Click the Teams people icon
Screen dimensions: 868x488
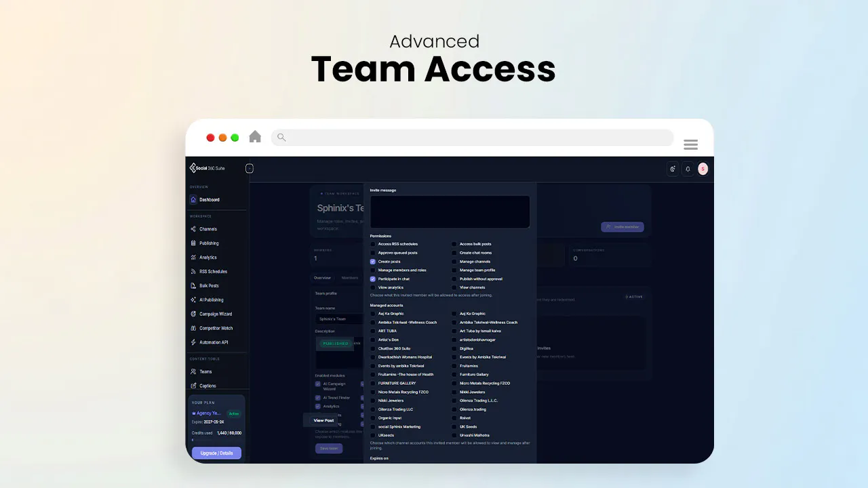(193, 371)
